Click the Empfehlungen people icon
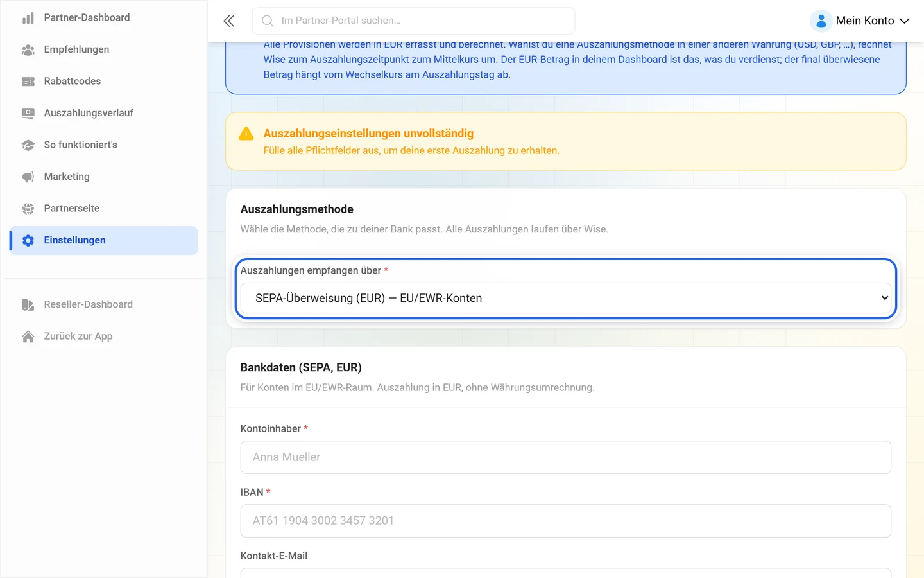Viewport: 924px width, 578px height. pyautogui.click(x=28, y=49)
